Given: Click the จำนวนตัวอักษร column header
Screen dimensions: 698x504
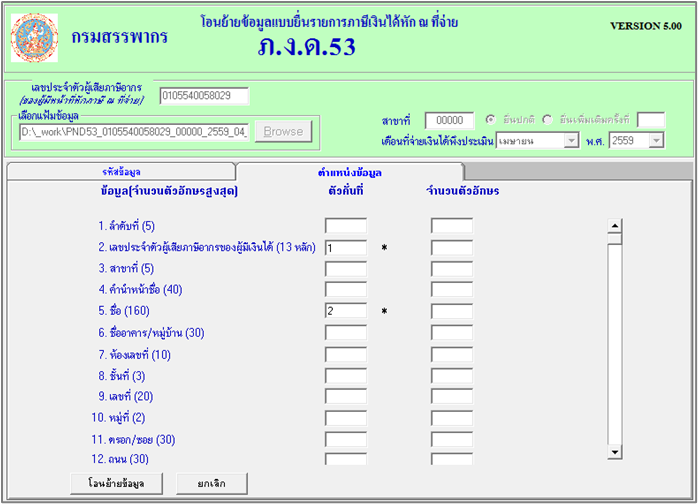Looking at the screenshot, I should click(463, 191).
